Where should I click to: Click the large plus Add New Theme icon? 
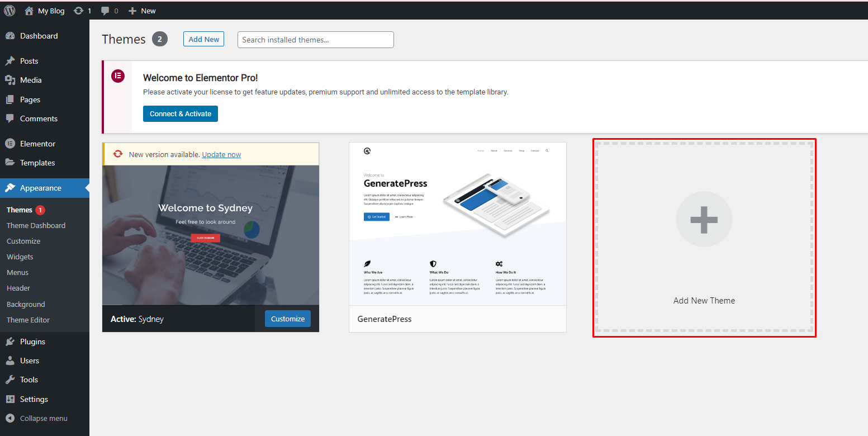(704, 219)
